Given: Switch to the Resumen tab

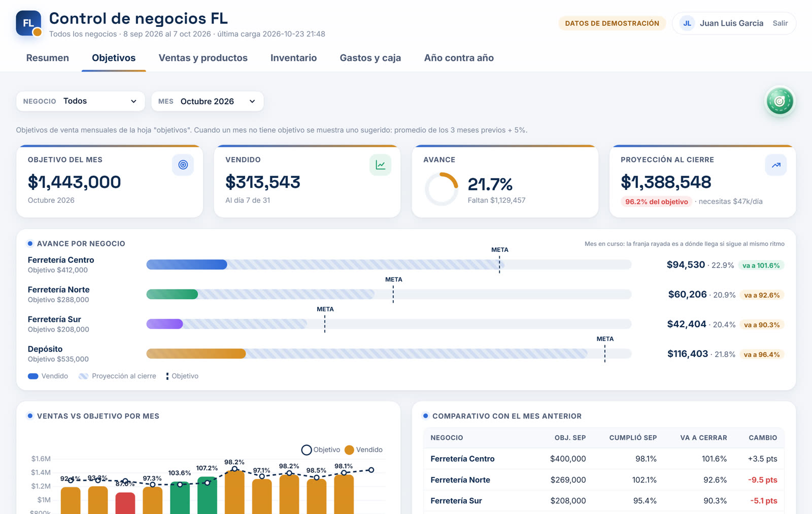Looking at the screenshot, I should pos(48,58).
